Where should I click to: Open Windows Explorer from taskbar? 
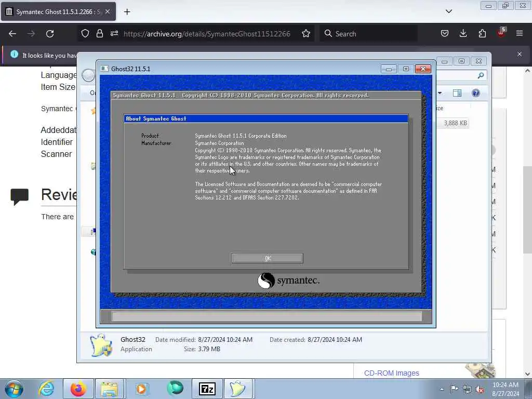point(109,389)
